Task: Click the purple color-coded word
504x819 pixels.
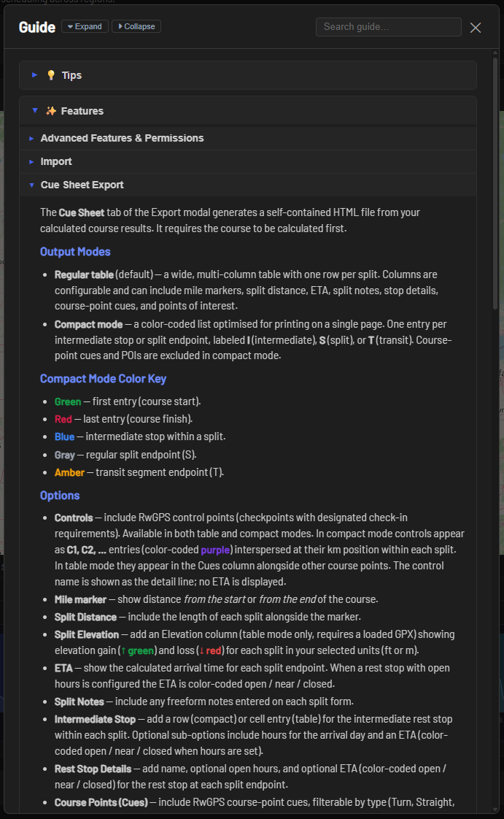Action: coord(215,550)
